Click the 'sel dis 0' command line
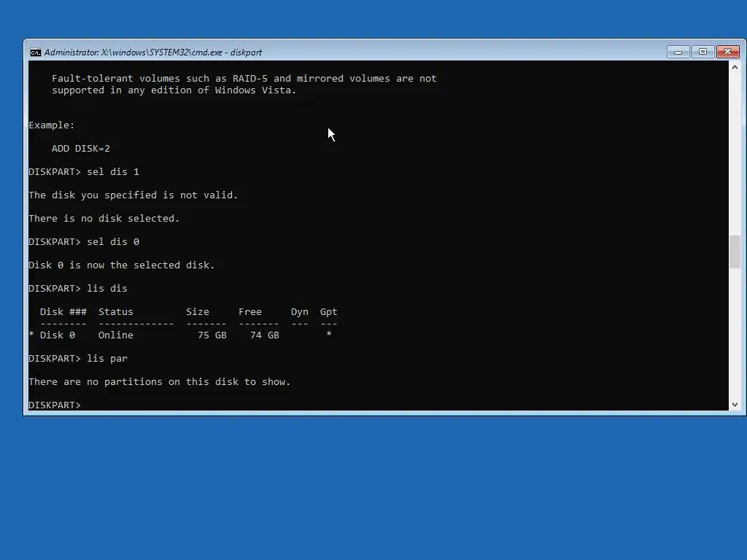The height and width of the screenshot is (560, 747). pyautogui.click(x=84, y=242)
